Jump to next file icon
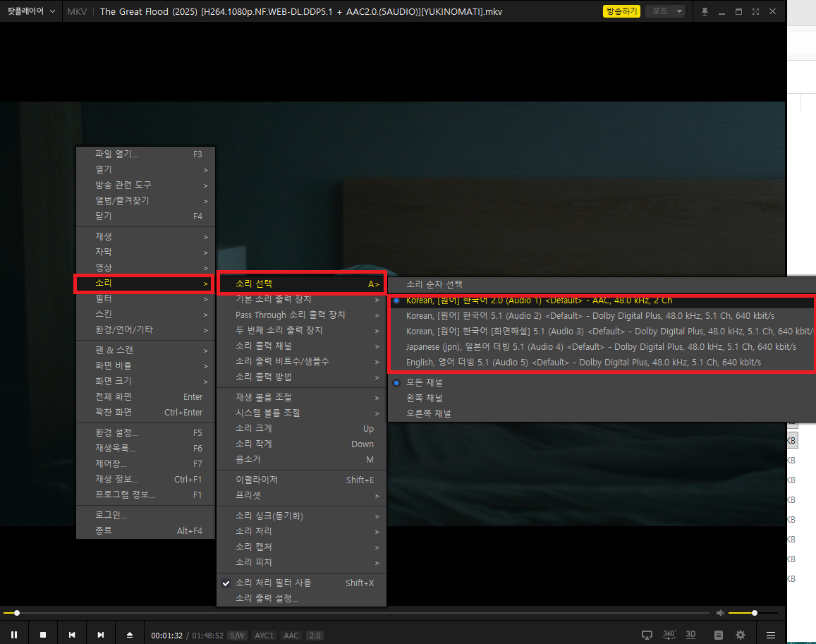 click(100, 635)
